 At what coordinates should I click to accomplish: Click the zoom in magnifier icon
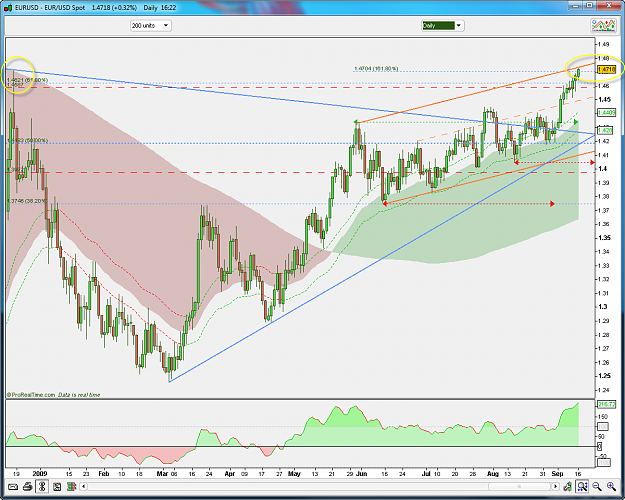(x=611, y=486)
